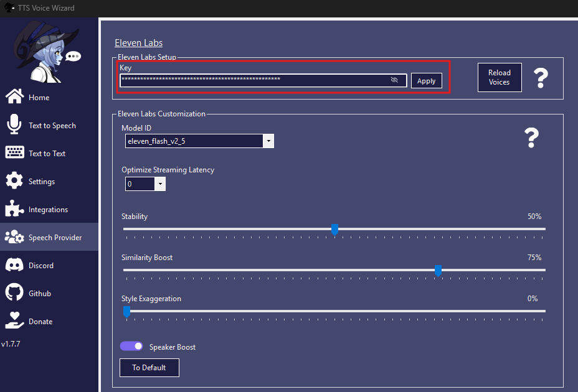Click the Eleven Labs heading link

pos(139,43)
